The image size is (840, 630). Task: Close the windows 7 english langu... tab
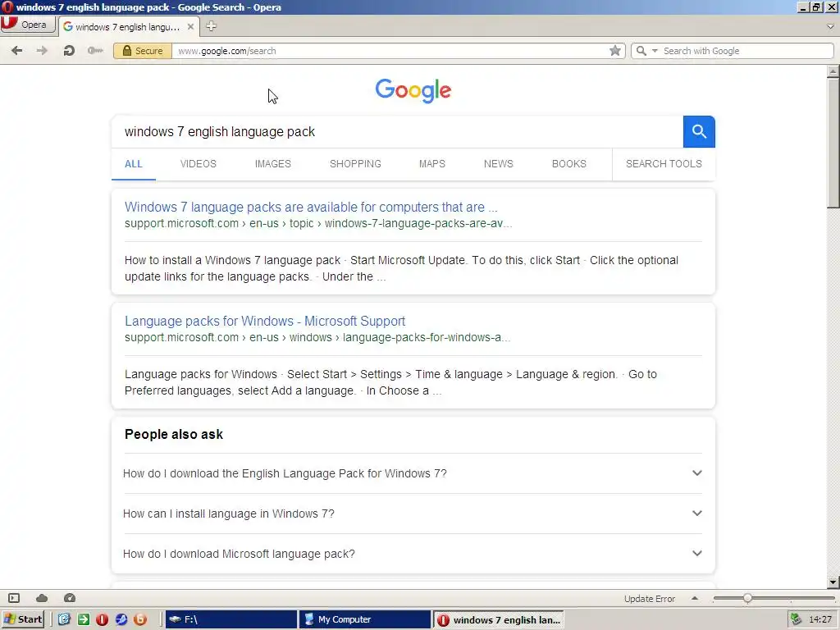pos(190,26)
